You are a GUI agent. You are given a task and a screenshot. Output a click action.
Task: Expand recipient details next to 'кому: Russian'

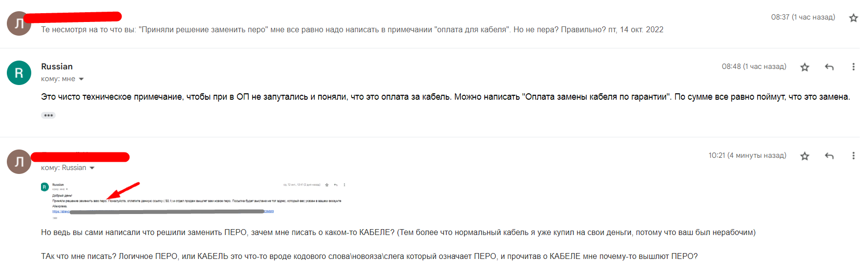point(92,168)
